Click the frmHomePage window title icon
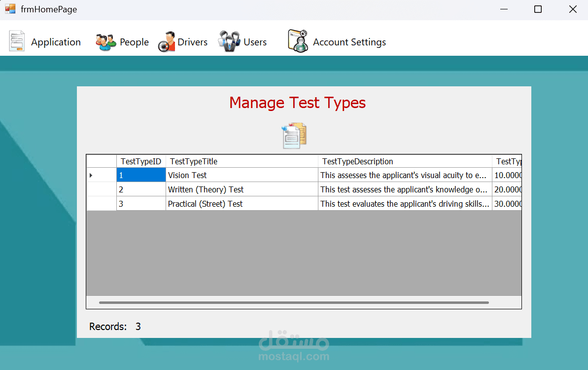This screenshot has height=370, width=588. point(10,9)
